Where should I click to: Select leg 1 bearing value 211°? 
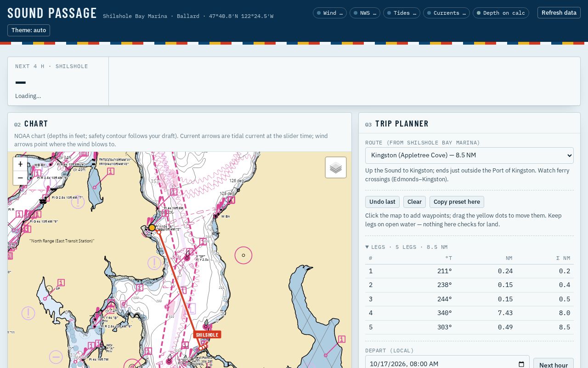pos(444,271)
